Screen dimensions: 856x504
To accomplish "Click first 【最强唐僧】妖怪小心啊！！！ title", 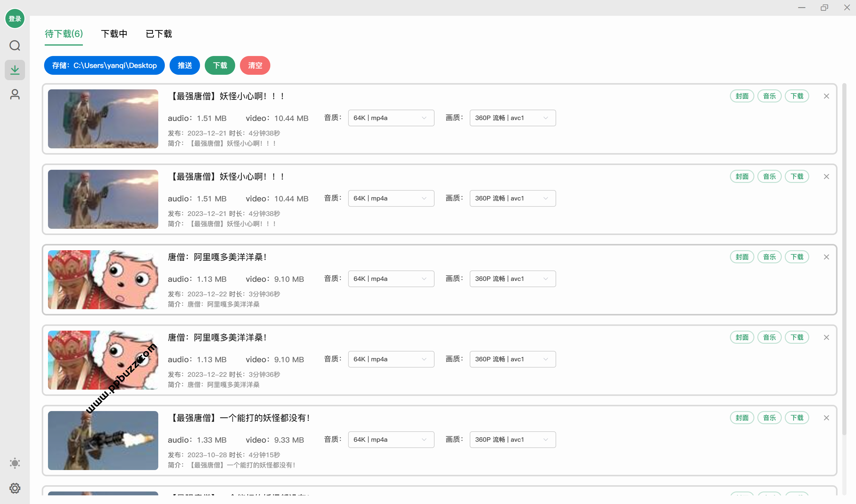I will tap(226, 96).
